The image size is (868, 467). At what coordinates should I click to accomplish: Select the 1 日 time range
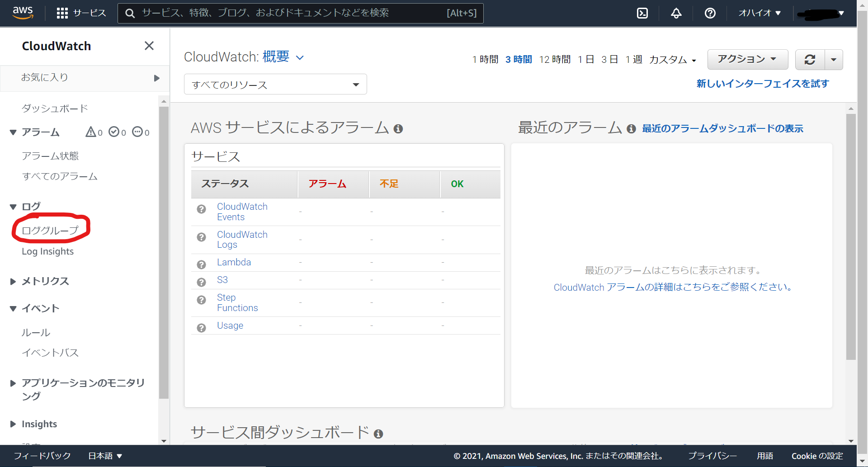coord(586,60)
